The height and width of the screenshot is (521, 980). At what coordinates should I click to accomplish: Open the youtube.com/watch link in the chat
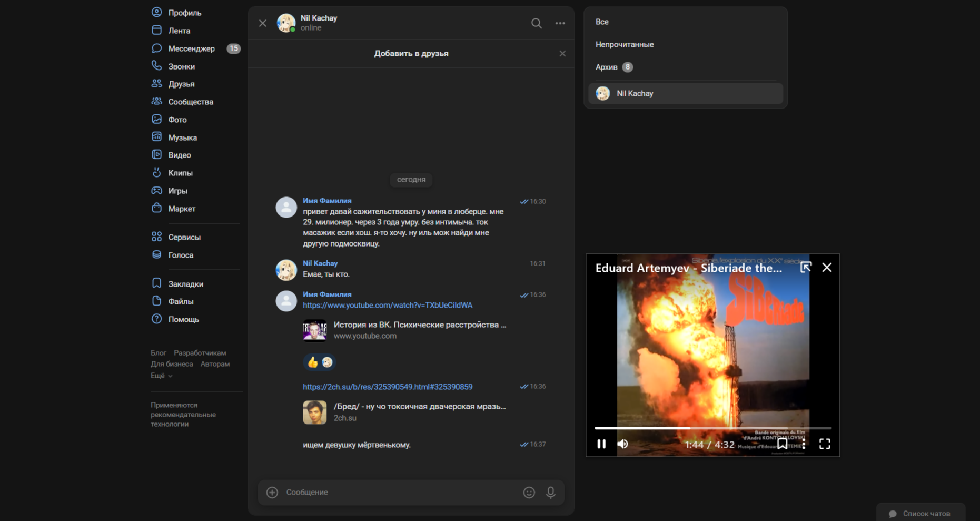pos(388,305)
